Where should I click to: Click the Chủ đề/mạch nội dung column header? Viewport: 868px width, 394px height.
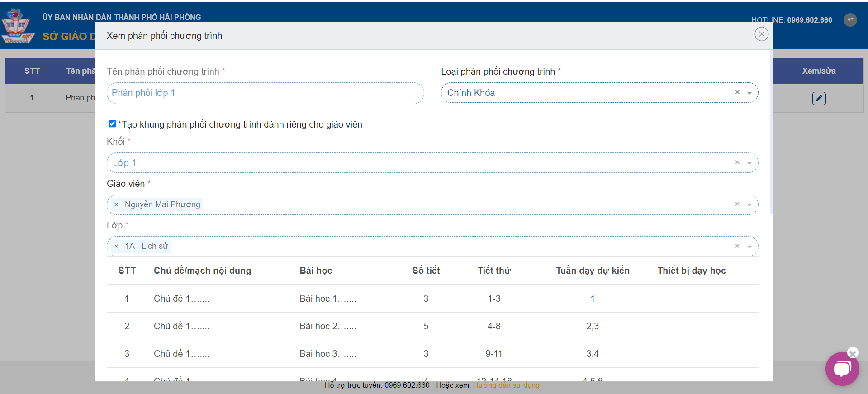(x=202, y=271)
